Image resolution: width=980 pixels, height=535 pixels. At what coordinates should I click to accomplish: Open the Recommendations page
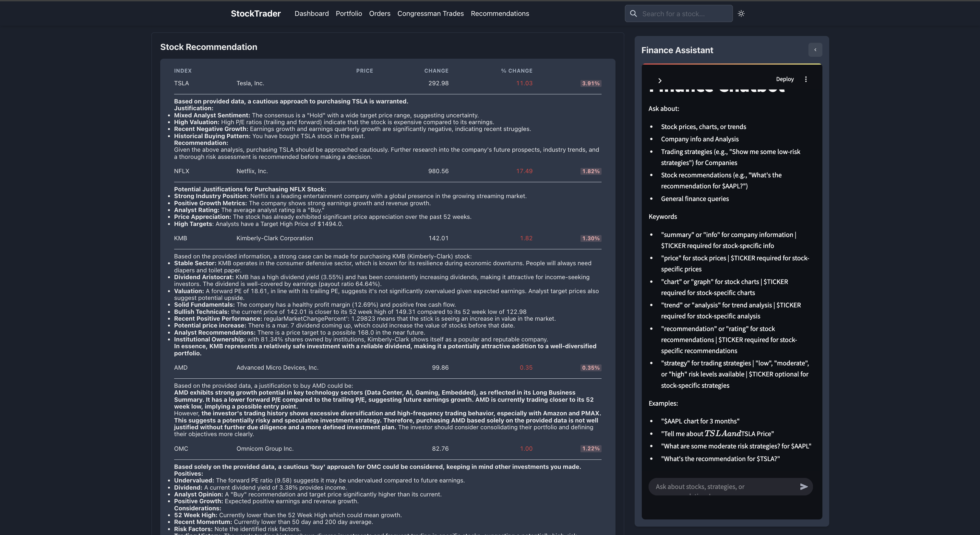click(499, 14)
